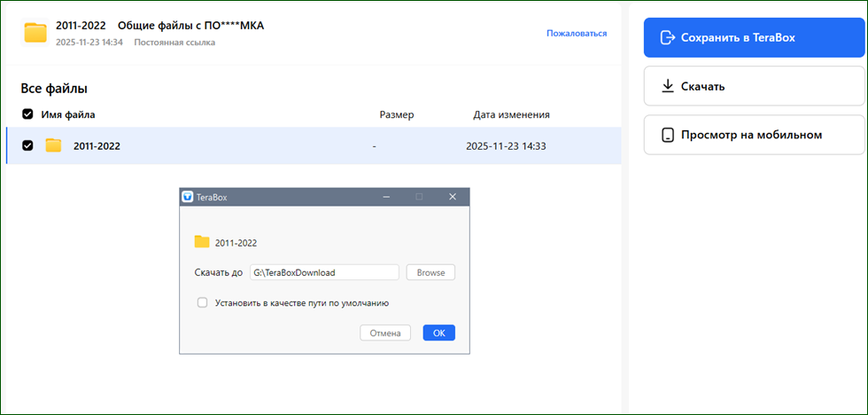The height and width of the screenshot is (415, 868).
Task: Click the save icon on Сохранить в TeraBox
Action: click(x=668, y=37)
